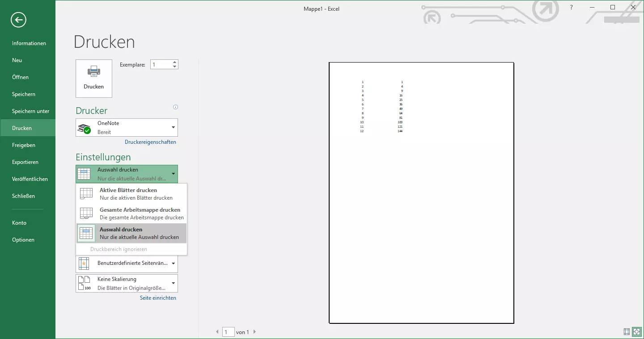Open the Help question mark
Image resolution: width=644 pixels, height=339 pixels.
pos(571,8)
